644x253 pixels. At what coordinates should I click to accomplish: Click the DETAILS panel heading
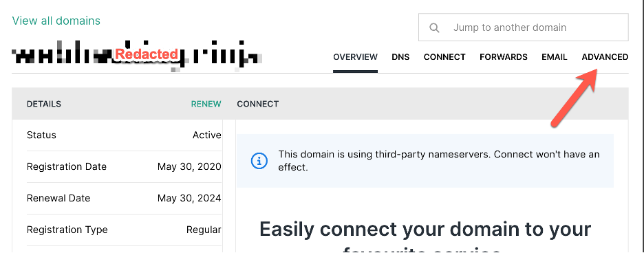(x=44, y=104)
